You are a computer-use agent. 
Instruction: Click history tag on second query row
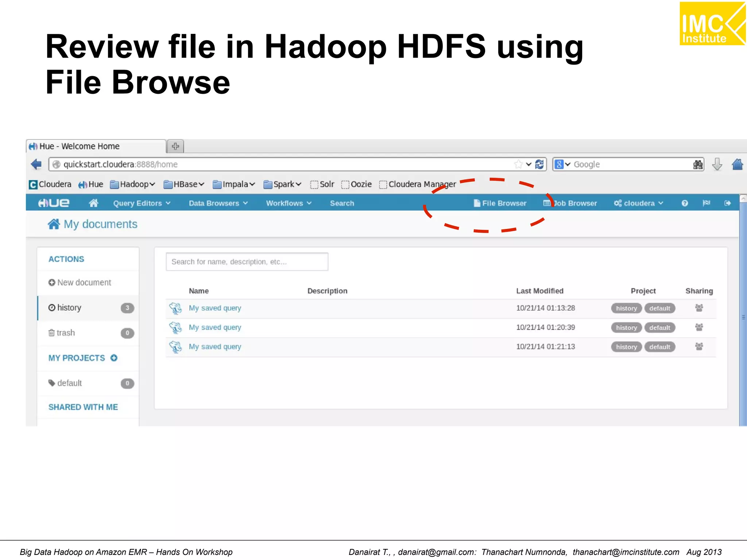click(x=626, y=327)
